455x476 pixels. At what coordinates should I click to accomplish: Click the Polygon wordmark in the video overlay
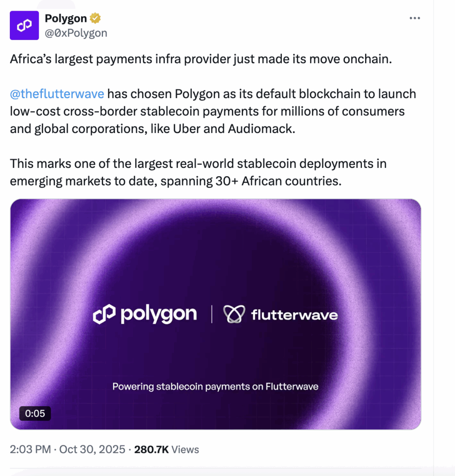(158, 314)
